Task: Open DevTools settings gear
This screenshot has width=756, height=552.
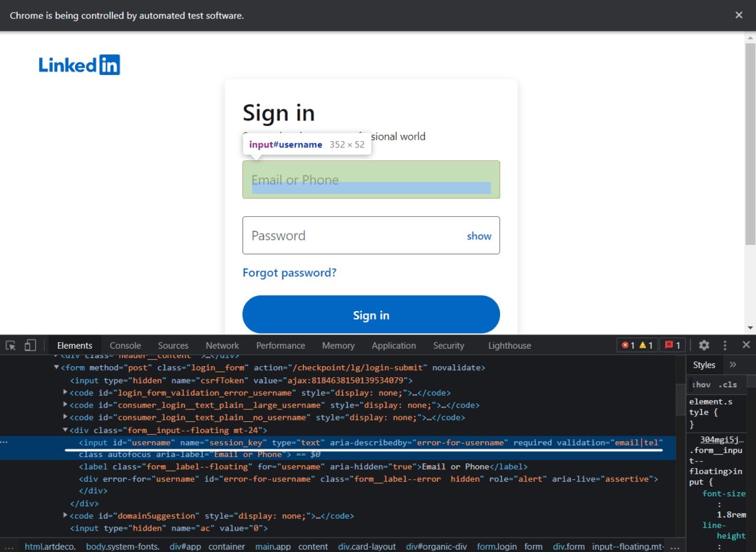Action: [x=704, y=346]
